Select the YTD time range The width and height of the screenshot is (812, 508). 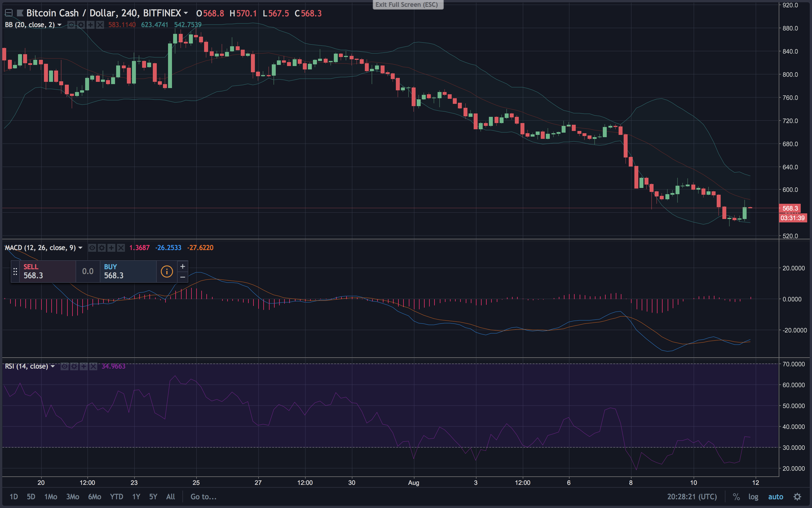click(116, 497)
